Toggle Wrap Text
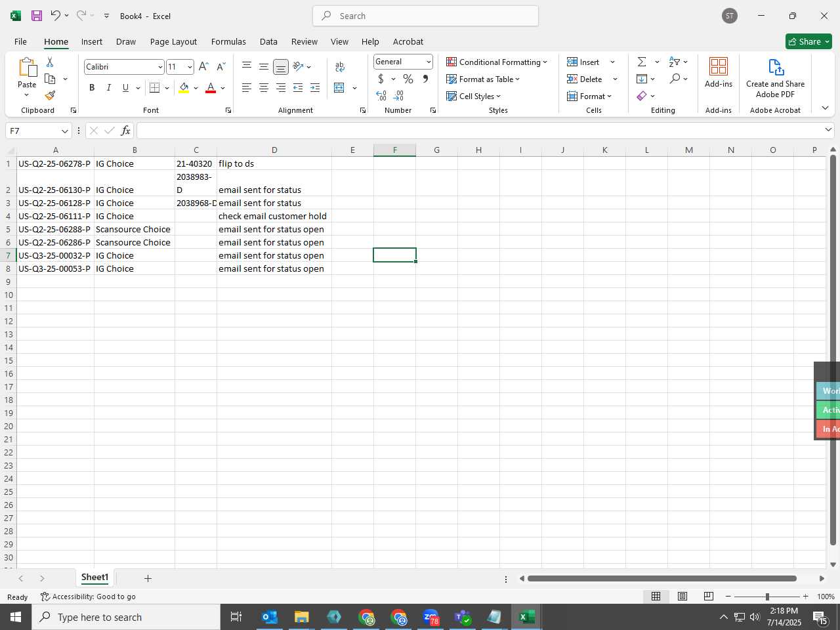The height and width of the screenshot is (630, 840). point(340,66)
